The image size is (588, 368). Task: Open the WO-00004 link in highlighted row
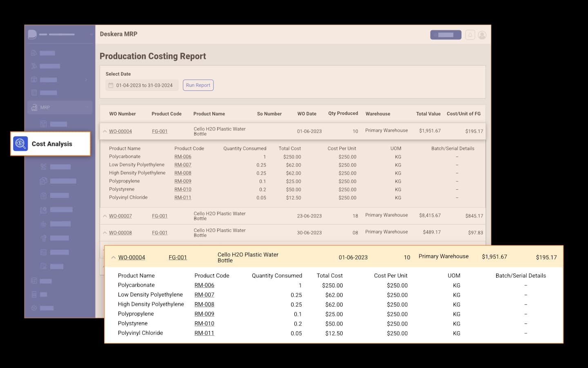pyautogui.click(x=131, y=258)
